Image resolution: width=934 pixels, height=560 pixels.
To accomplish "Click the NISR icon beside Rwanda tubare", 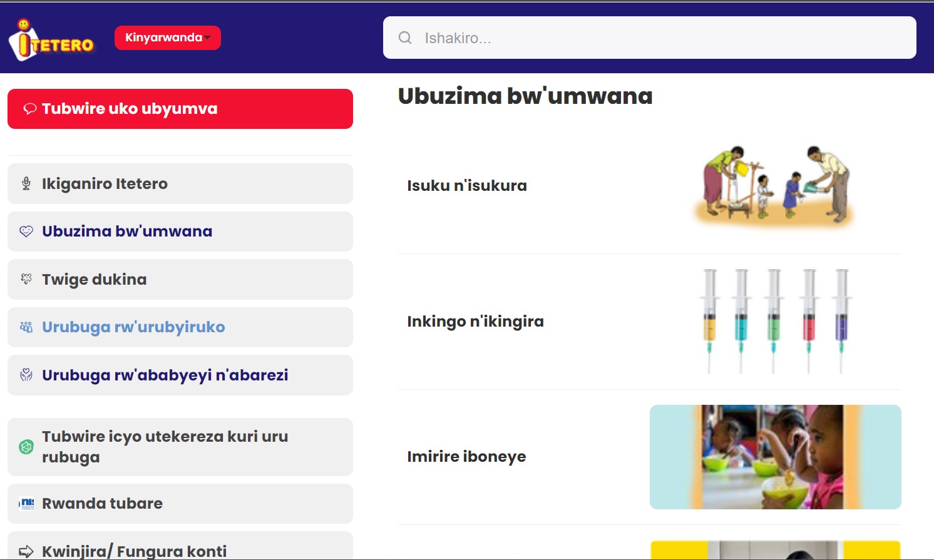I will click(x=26, y=504).
